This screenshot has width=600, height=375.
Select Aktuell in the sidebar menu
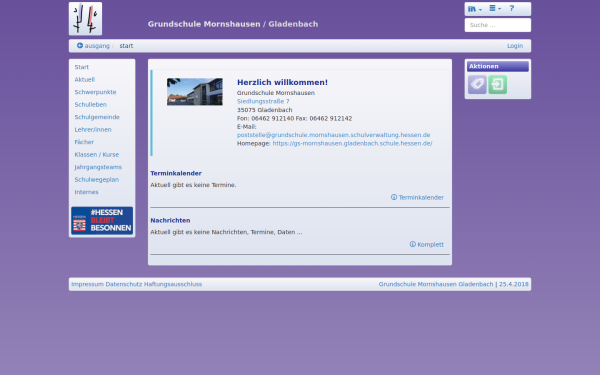85,80
